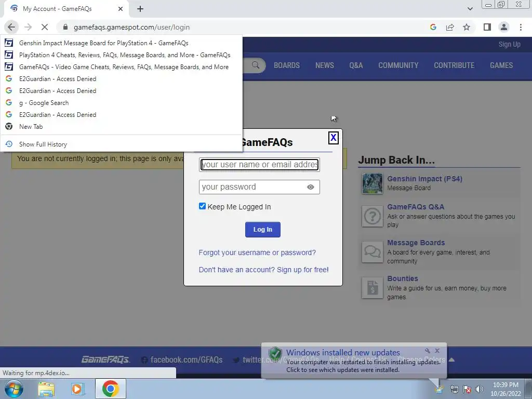Click the site lock icon
The image size is (532, 399).
tap(65, 27)
